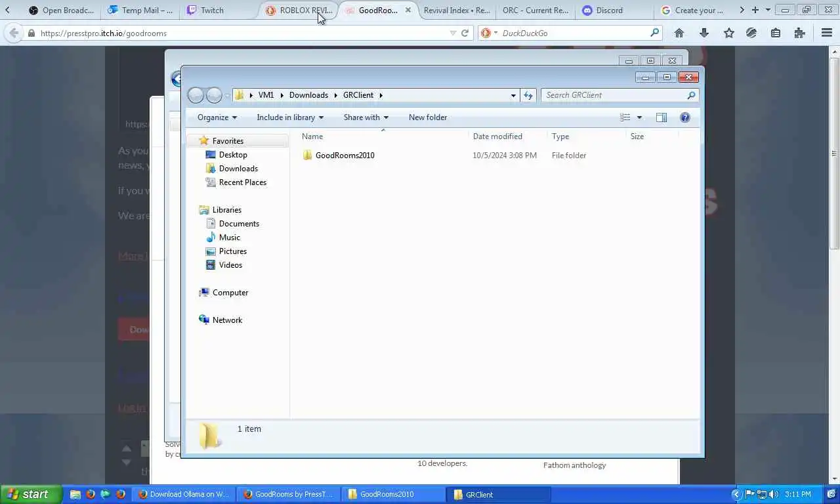Expand breadcrumb arrow after Downloads
840x504 pixels.
point(335,95)
